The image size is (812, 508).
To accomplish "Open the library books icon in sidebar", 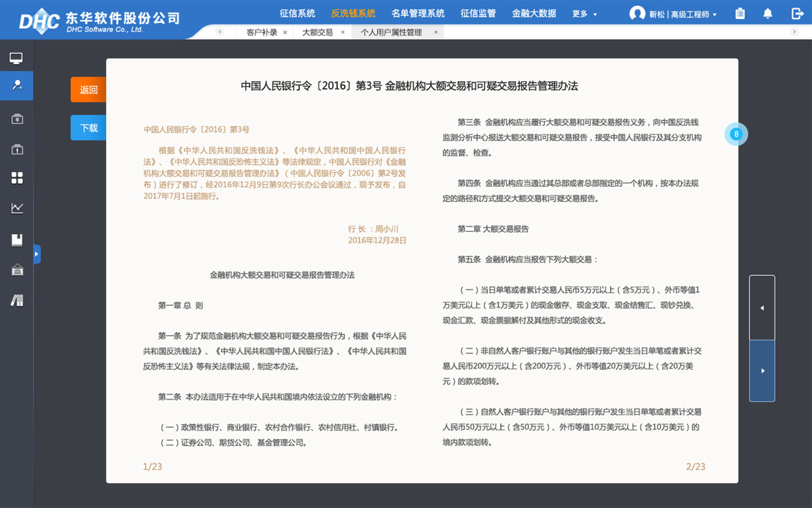I will pyautogui.click(x=16, y=301).
